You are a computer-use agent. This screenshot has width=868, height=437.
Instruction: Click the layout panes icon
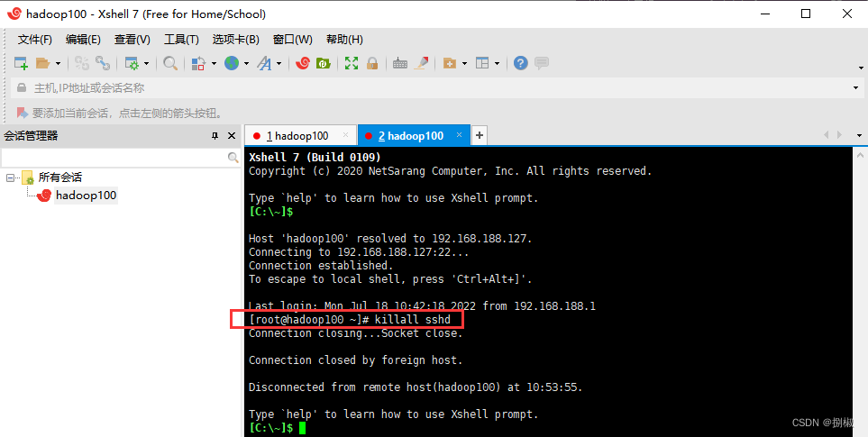(x=483, y=63)
